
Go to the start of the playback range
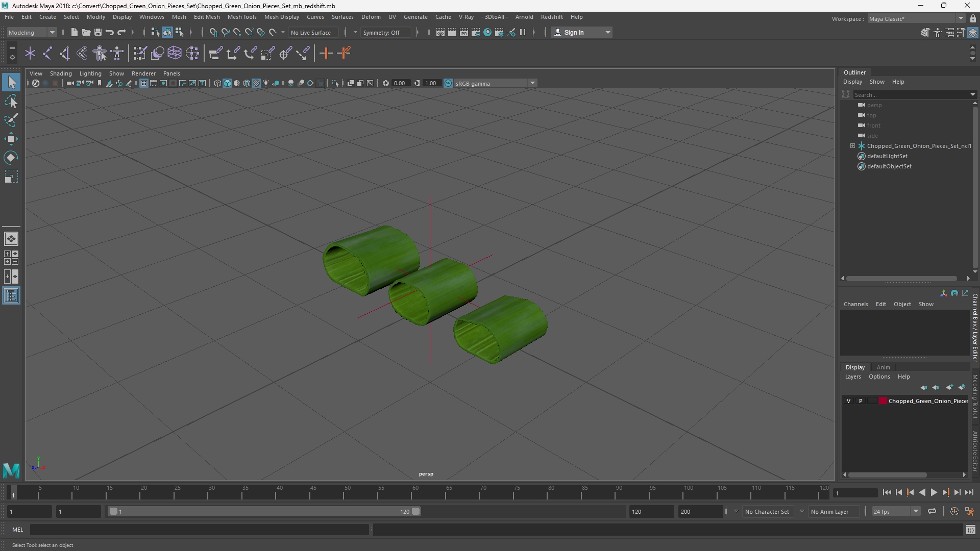point(887,492)
